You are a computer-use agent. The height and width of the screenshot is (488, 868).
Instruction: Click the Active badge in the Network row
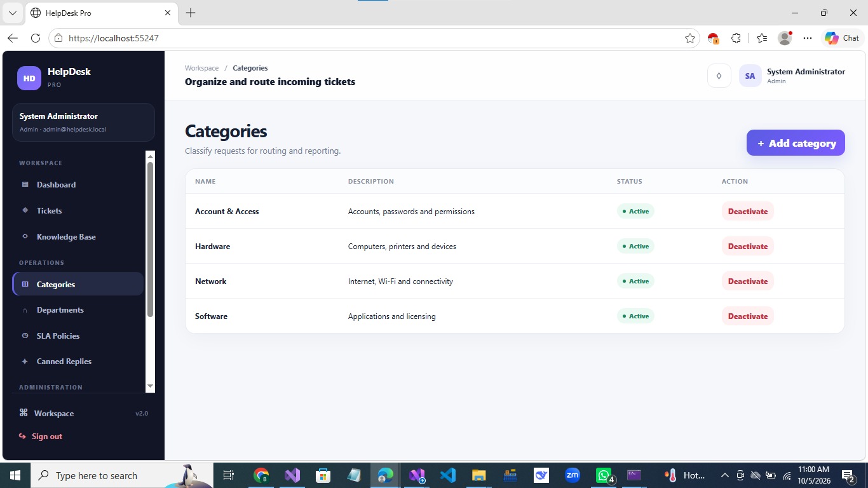pyautogui.click(x=635, y=281)
